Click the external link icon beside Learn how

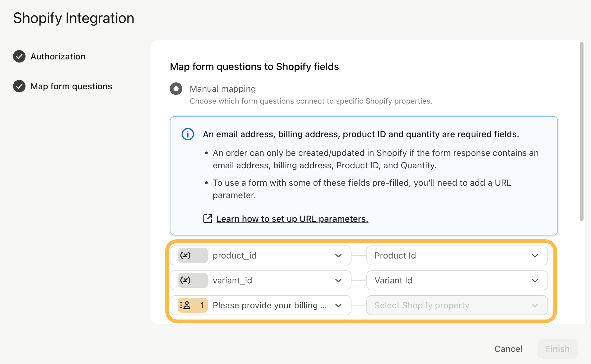point(208,219)
